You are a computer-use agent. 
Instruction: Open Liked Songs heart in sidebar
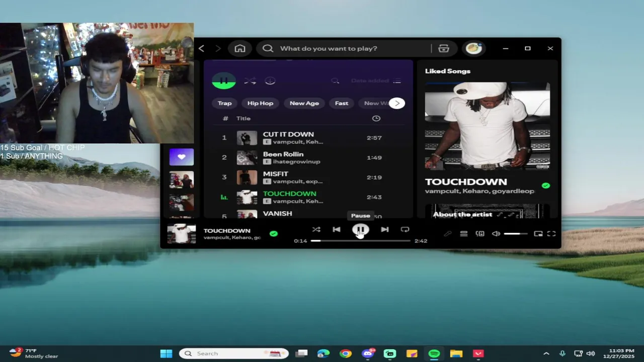(182, 157)
